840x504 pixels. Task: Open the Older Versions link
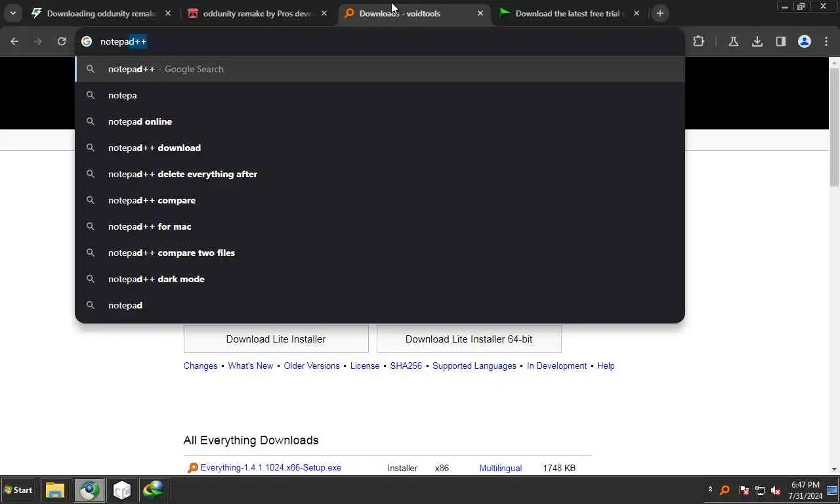[312, 366]
